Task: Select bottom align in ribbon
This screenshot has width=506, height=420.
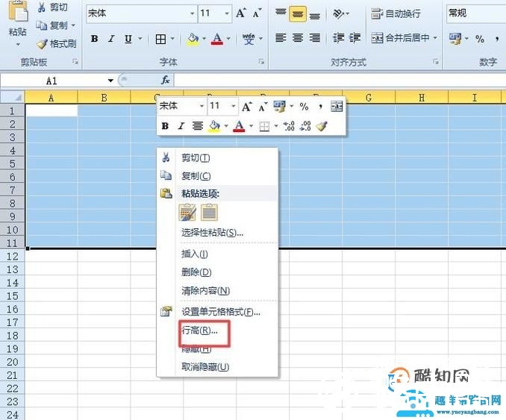Action: click(x=315, y=15)
